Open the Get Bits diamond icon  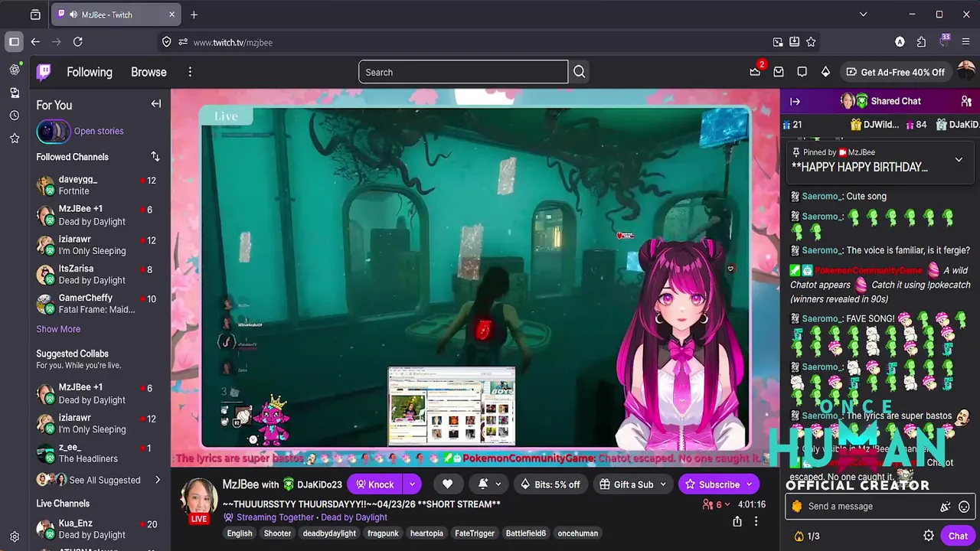pos(825,72)
